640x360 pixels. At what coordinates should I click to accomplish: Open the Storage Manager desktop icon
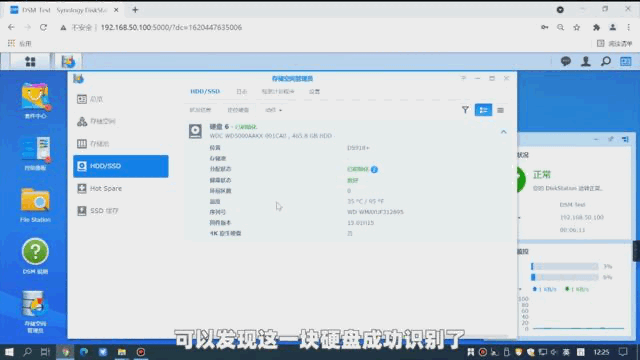(x=36, y=311)
